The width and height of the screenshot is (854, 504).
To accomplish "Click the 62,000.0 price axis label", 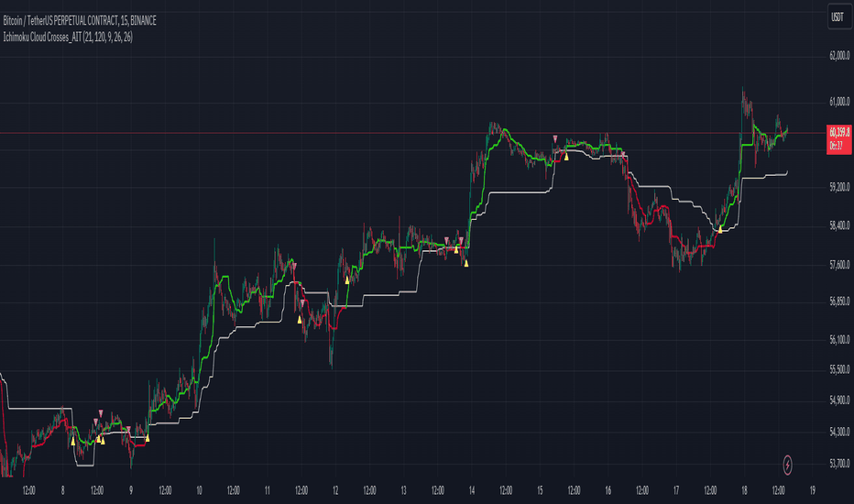I will [x=839, y=56].
